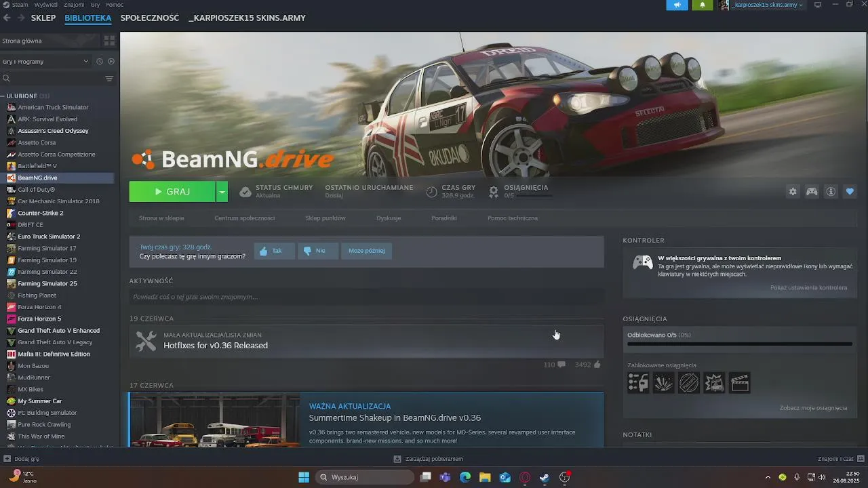Open the Pomoc menu

pyautogui.click(x=115, y=5)
